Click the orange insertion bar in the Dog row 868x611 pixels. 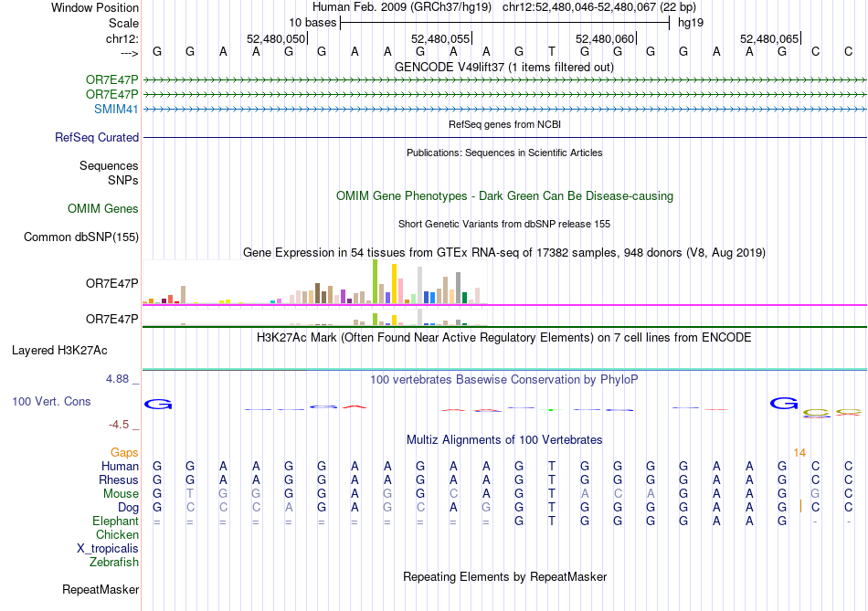[800, 506]
